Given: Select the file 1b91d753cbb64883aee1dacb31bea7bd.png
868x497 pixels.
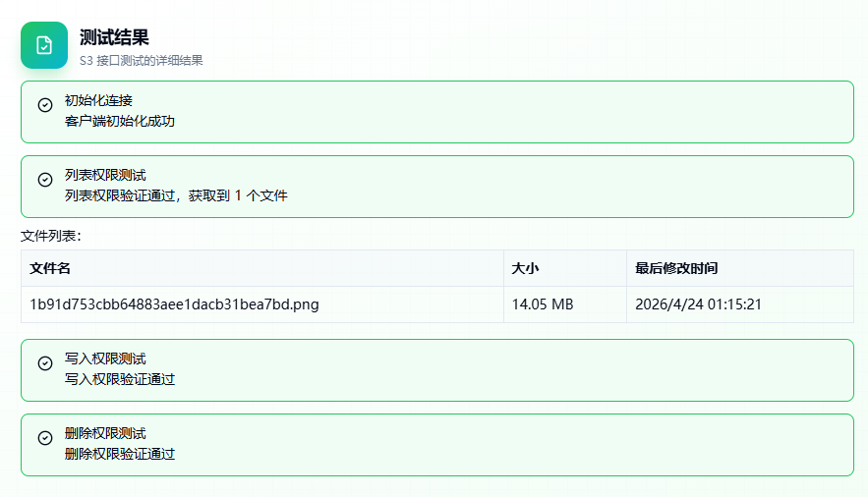Looking at the screenshot, I should pyautogui.click(x=174, y=304).
